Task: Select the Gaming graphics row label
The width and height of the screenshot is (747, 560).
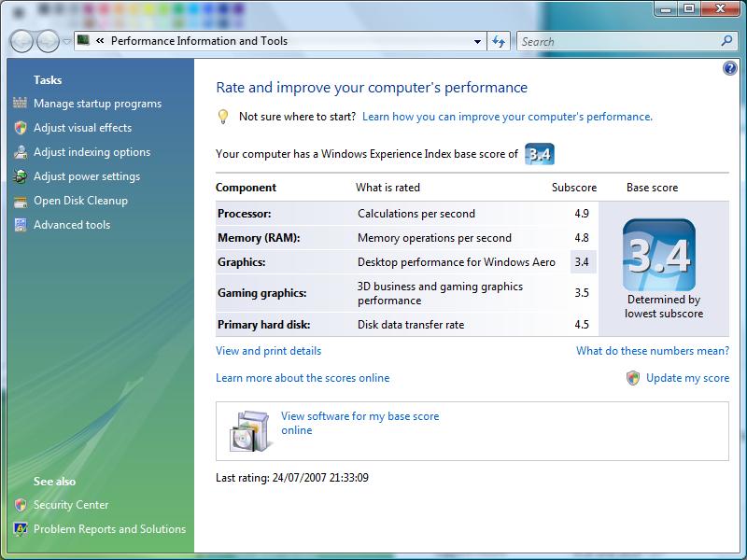Action: point(262,293)
